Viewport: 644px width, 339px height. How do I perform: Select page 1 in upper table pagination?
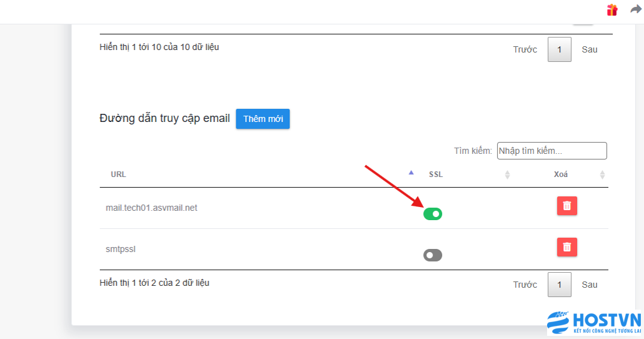click(x=560, y=49)
